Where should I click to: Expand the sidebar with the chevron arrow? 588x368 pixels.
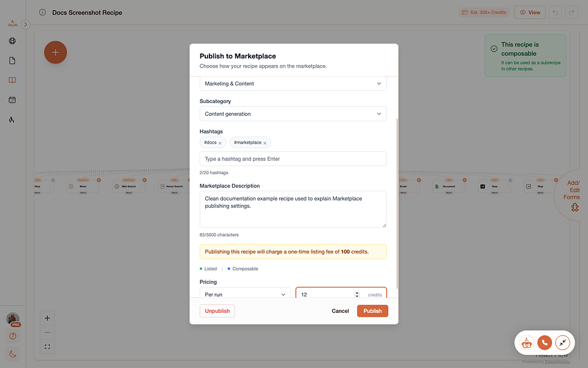click(x=26, y=25)
